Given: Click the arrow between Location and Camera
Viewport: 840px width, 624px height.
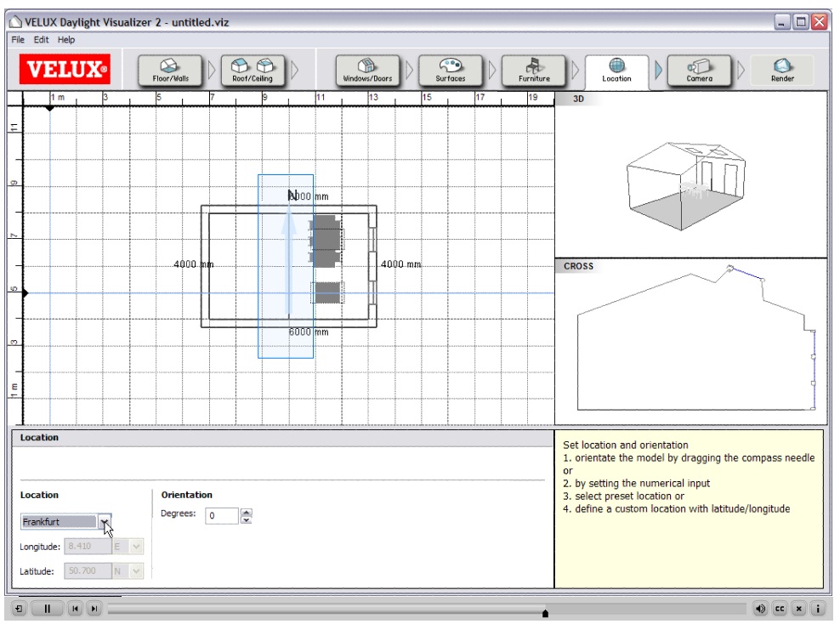Looking at the screenshot, I should tap(658, 71).
